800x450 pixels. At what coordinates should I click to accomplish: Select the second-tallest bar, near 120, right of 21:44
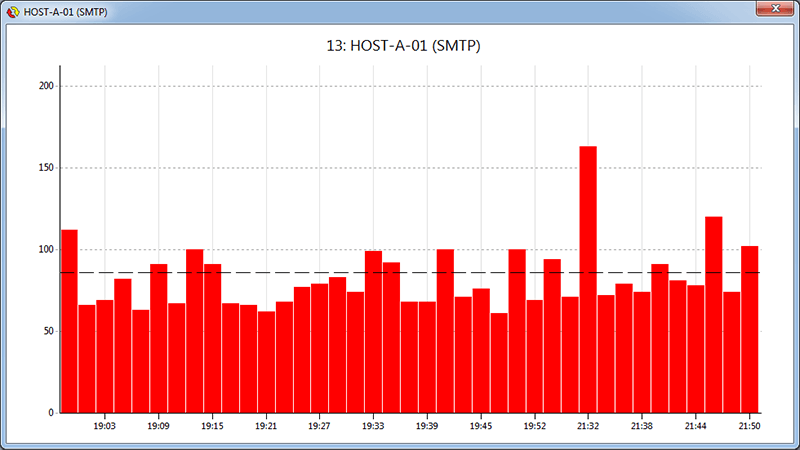pyautogui.click(x=714, y=315)
